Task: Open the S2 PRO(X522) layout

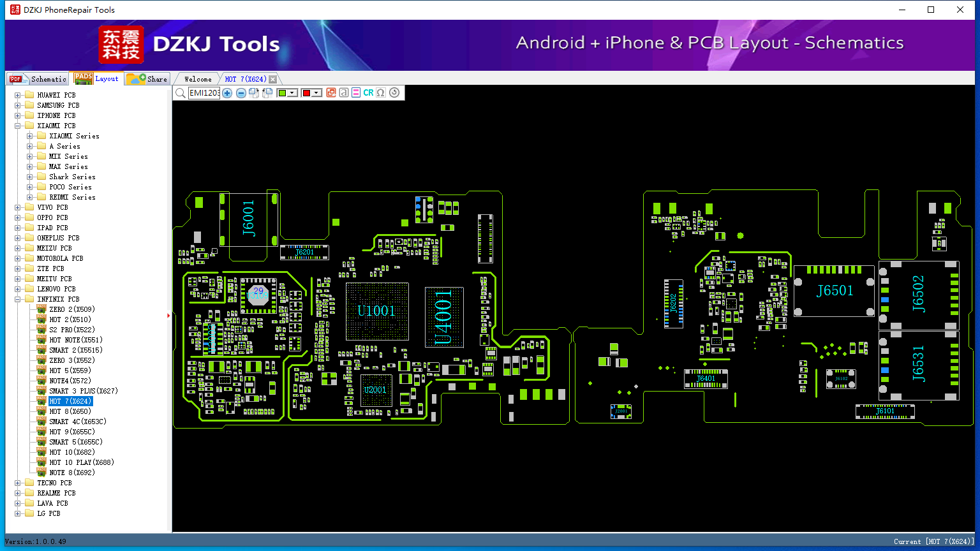Action: [x=71, y=330]
